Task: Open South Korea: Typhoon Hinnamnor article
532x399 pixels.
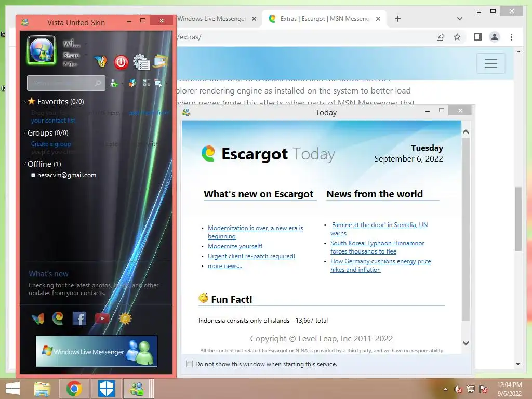Action: pyautogui.click(x=377, y=247)
